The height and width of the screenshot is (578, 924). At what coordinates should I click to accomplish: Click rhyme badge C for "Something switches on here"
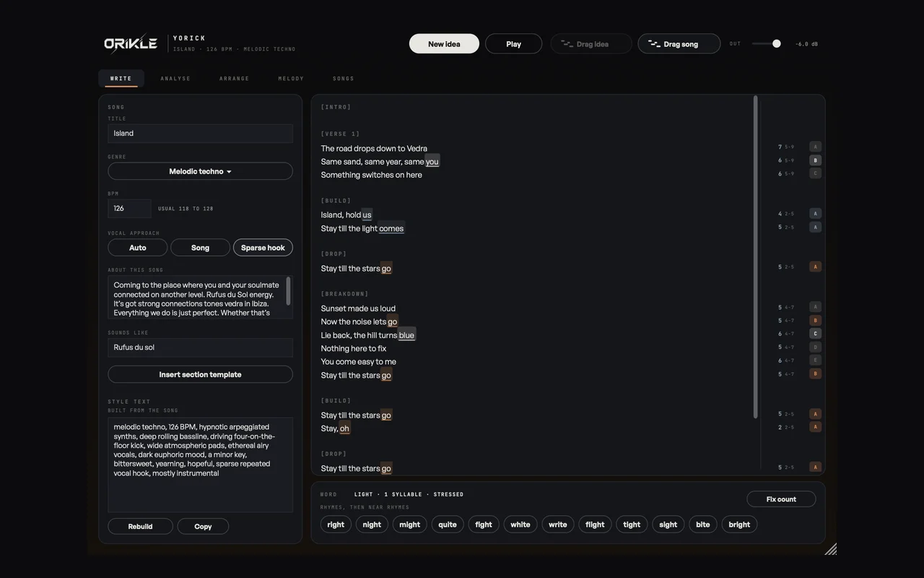pos(815,173)
